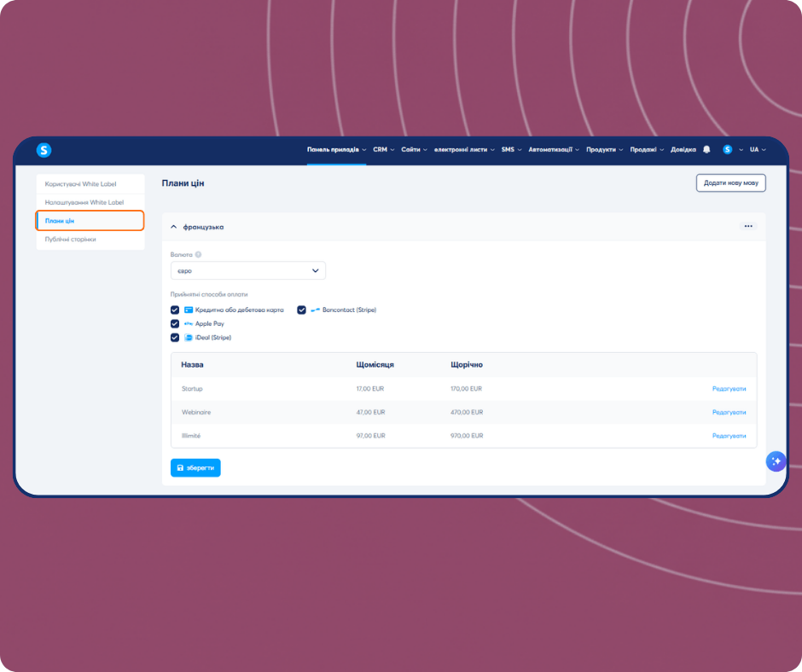Screen dimensions: 802x672
Task: Open the user account avatar menu
Action: 727,149
